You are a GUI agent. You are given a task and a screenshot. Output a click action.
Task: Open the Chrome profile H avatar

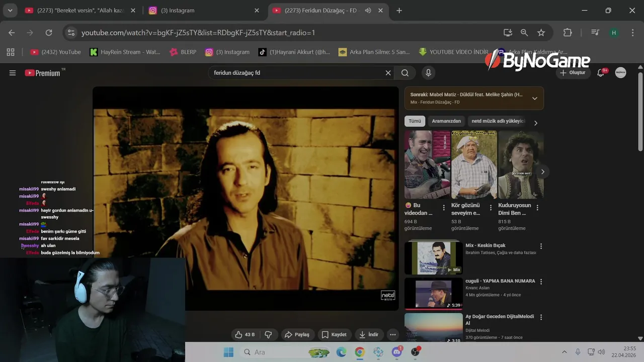click(x=613, y=33)
